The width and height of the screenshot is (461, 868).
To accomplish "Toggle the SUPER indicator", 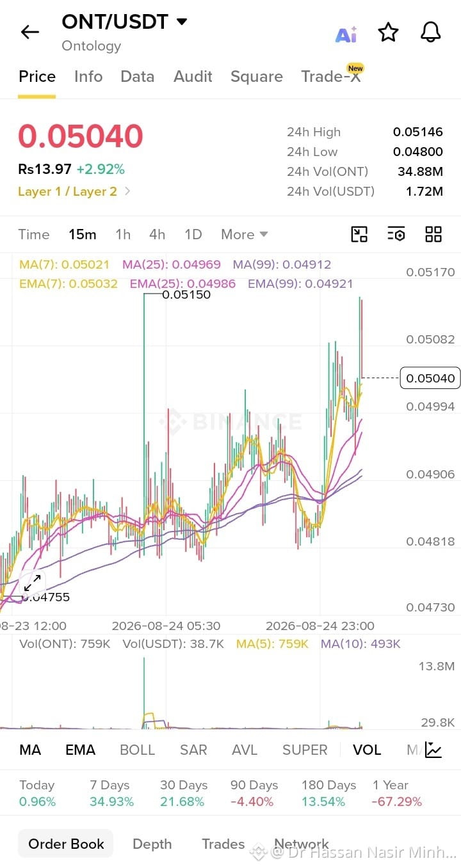I will point(305,750).
